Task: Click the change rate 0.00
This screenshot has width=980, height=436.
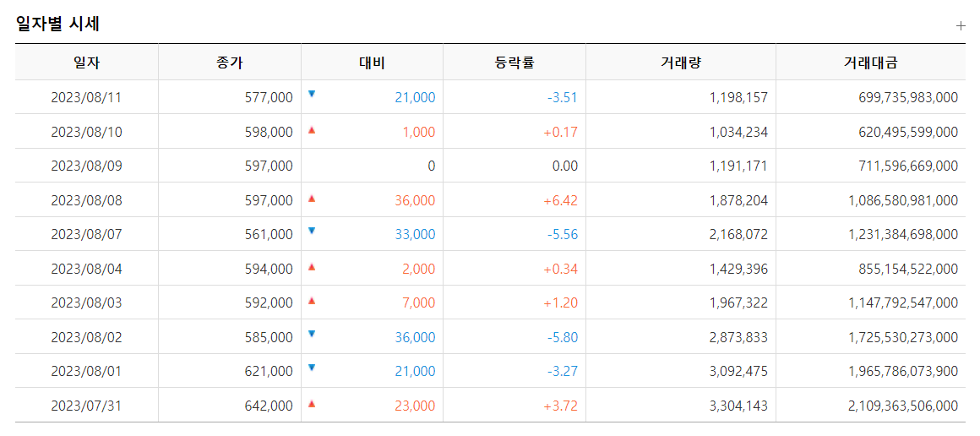Action: [563, 166]
